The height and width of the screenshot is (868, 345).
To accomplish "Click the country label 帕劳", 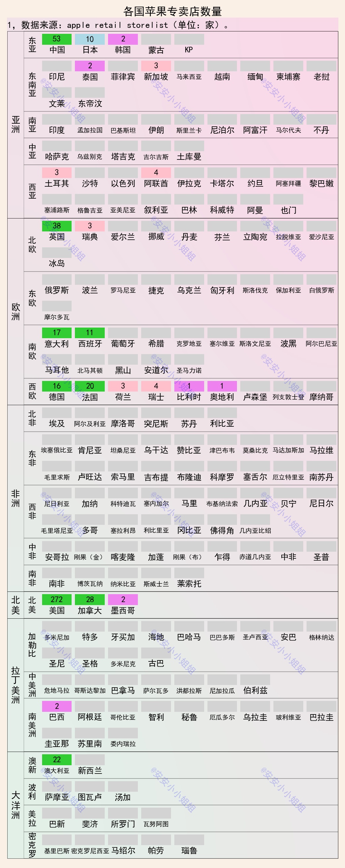I will (x=156, y=850).
